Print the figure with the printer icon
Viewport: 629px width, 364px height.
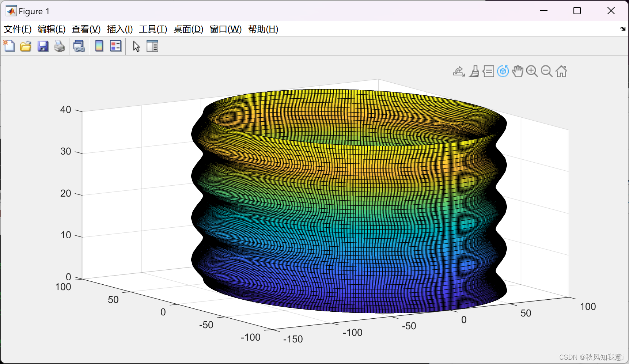[60, 46]
